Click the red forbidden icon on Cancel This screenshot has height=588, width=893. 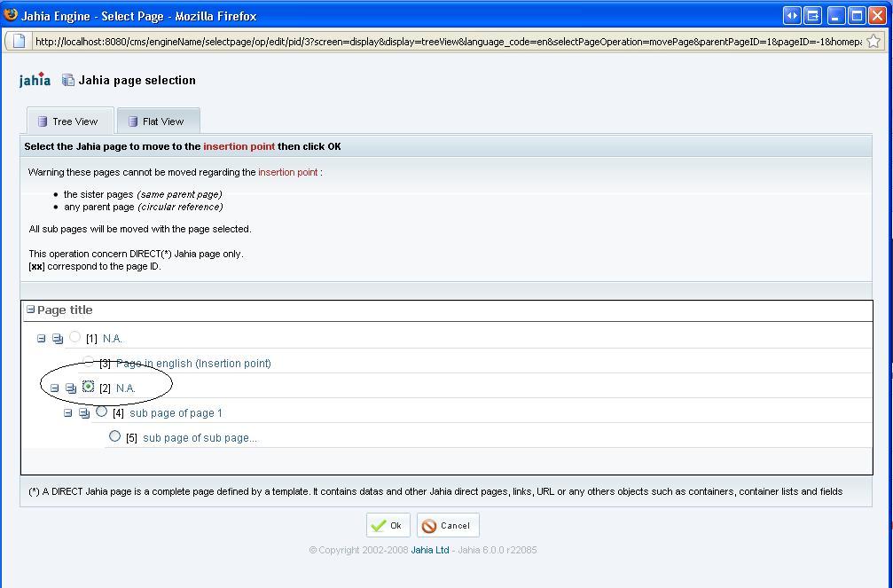[429, 525]
